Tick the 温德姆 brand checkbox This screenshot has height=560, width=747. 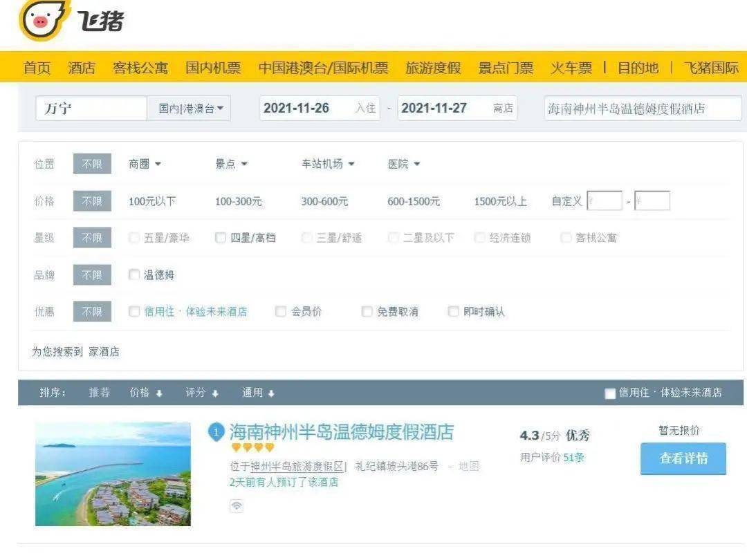pyautogui.click(x=134, y=274)
